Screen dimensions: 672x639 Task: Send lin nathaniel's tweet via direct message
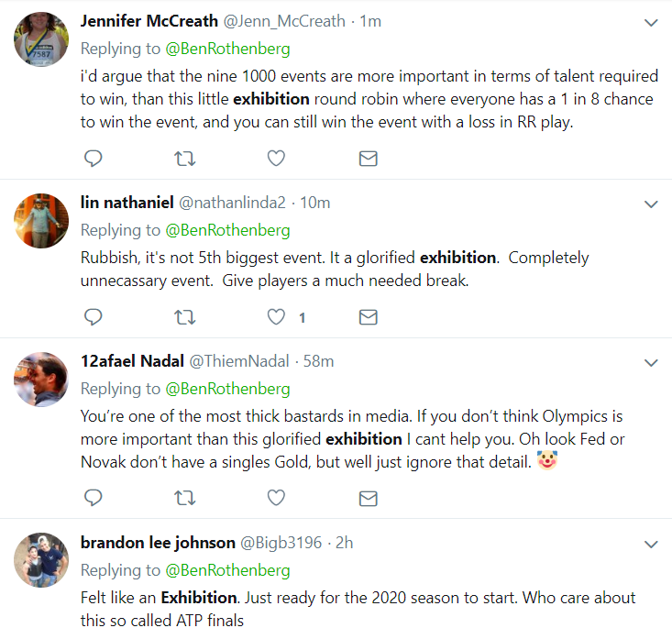pos(368,317)
